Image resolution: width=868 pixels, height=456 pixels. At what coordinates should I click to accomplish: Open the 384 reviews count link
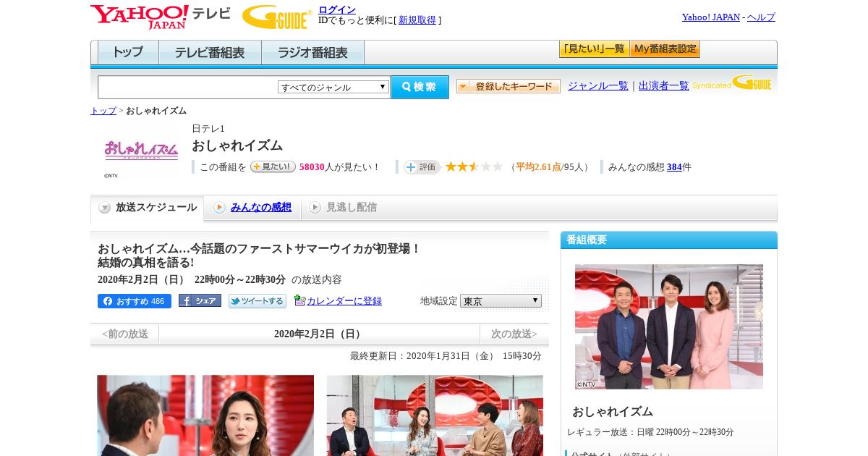[674, 167]
